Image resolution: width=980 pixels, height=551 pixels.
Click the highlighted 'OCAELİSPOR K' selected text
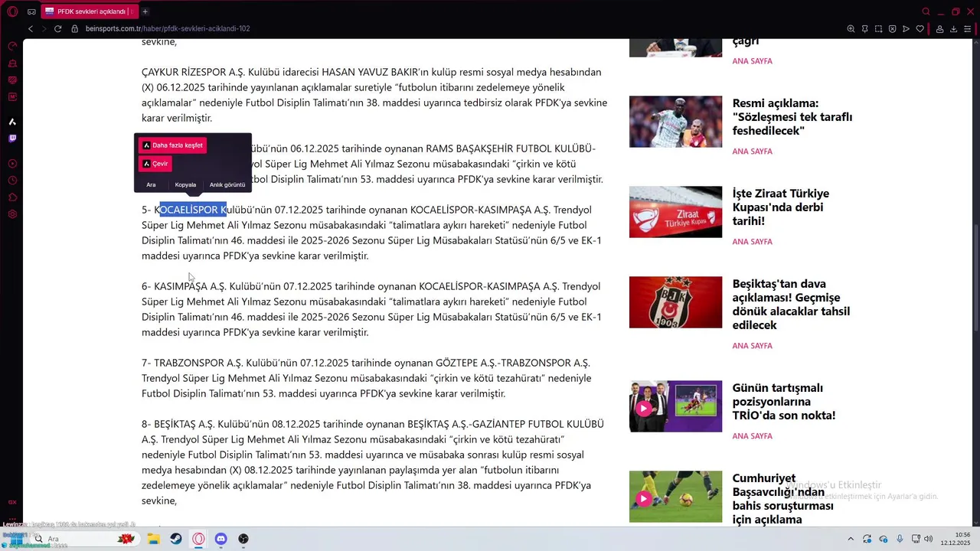(x=193, y=210)
